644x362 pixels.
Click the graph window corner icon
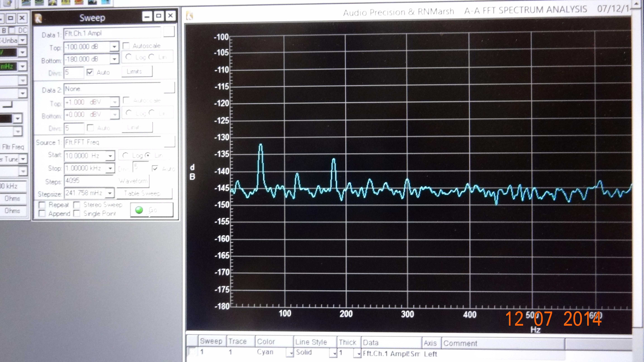190,16
